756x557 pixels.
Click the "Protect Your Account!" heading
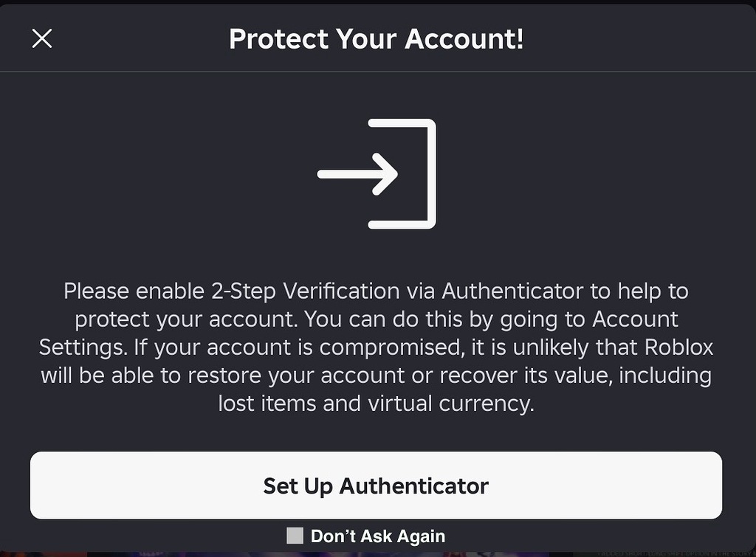[377, 38]
